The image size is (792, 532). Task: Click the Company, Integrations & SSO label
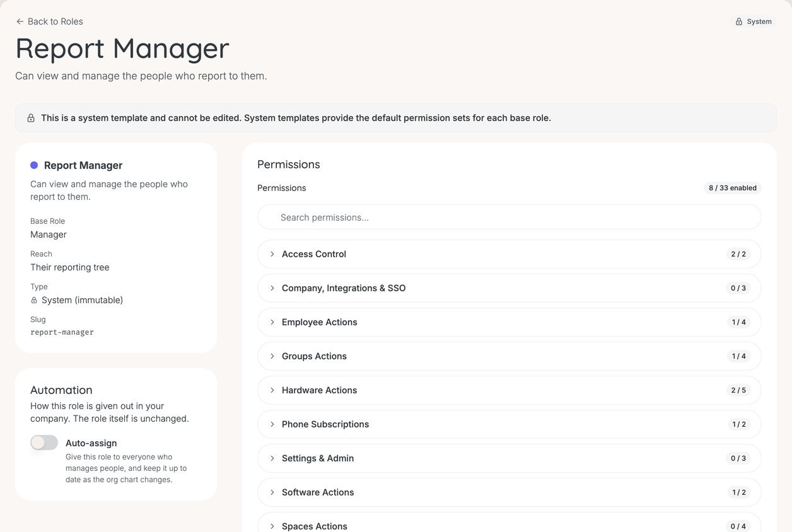coord(344,288)
